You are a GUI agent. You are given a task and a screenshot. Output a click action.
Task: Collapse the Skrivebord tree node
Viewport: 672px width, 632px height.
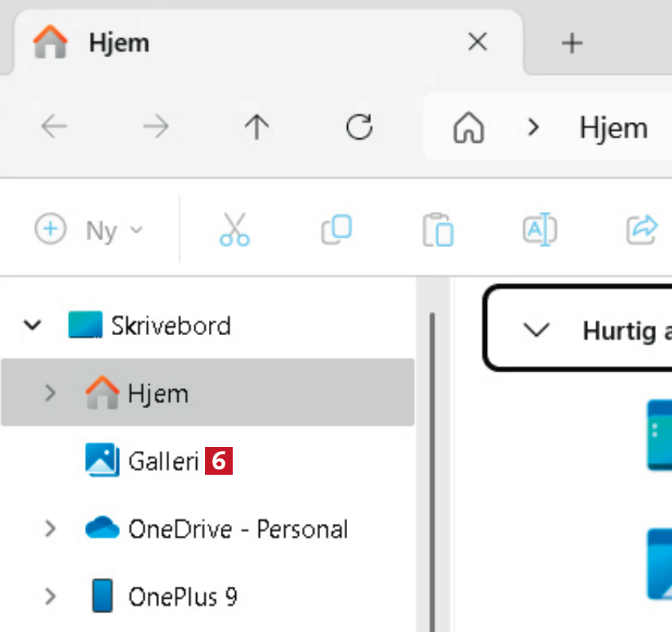33,325
